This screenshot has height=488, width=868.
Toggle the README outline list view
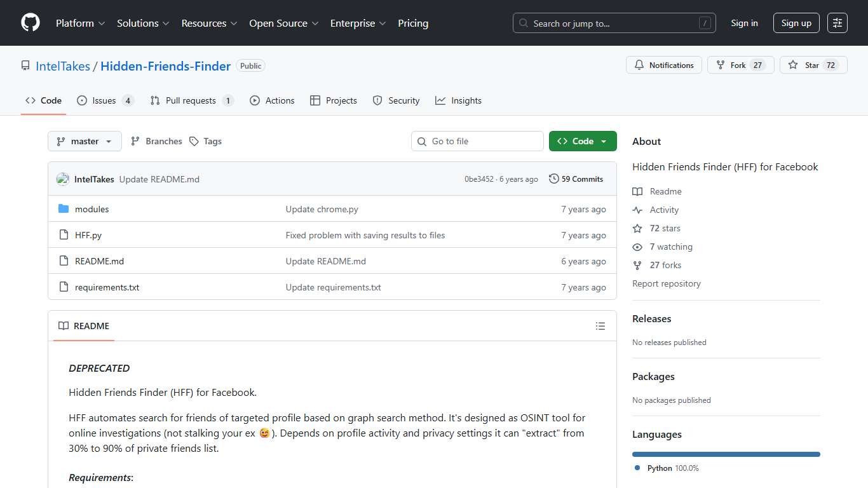point(600,326)
